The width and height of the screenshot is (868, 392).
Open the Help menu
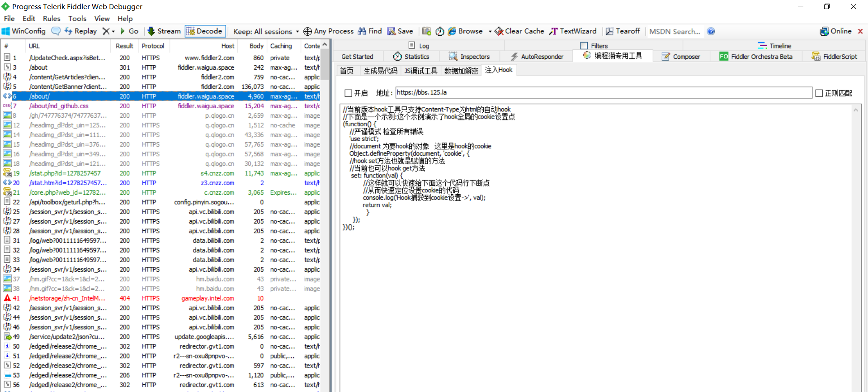coord(125,19)
